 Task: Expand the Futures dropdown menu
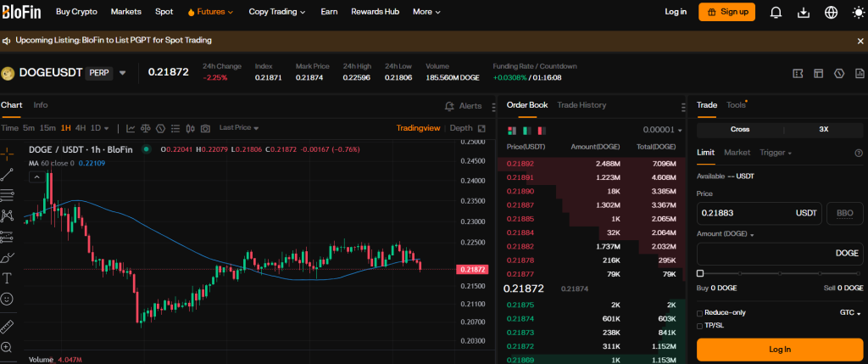point(211,12)
